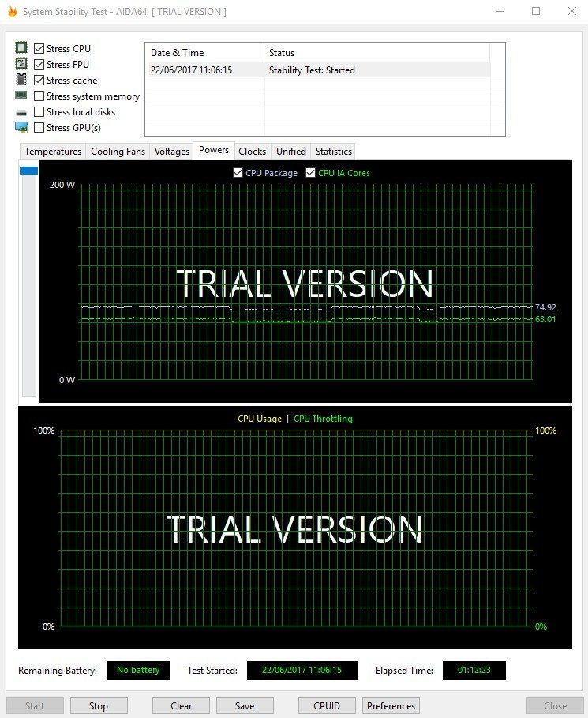Switch to the Temperatures tab
Image resolution: width=588 pixels, height=718 pixels.
click(x=53, y=152)
